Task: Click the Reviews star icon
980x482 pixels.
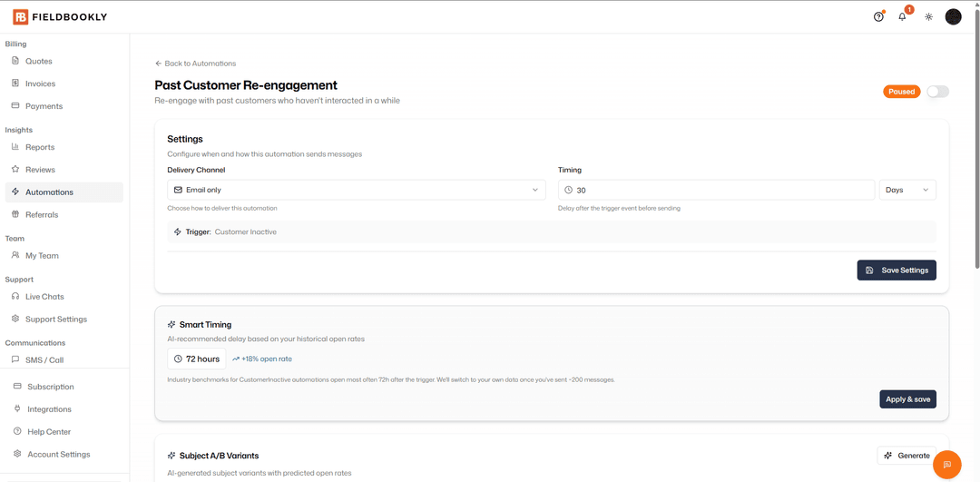Action: point(15,170)
